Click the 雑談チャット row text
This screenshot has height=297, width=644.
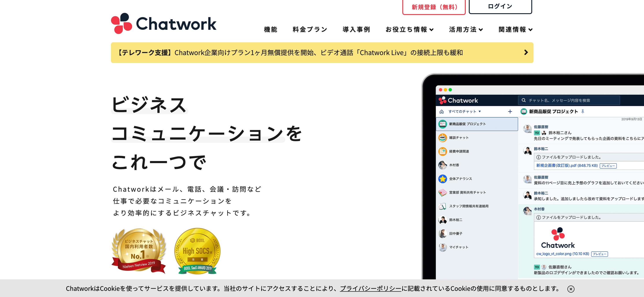459,138
